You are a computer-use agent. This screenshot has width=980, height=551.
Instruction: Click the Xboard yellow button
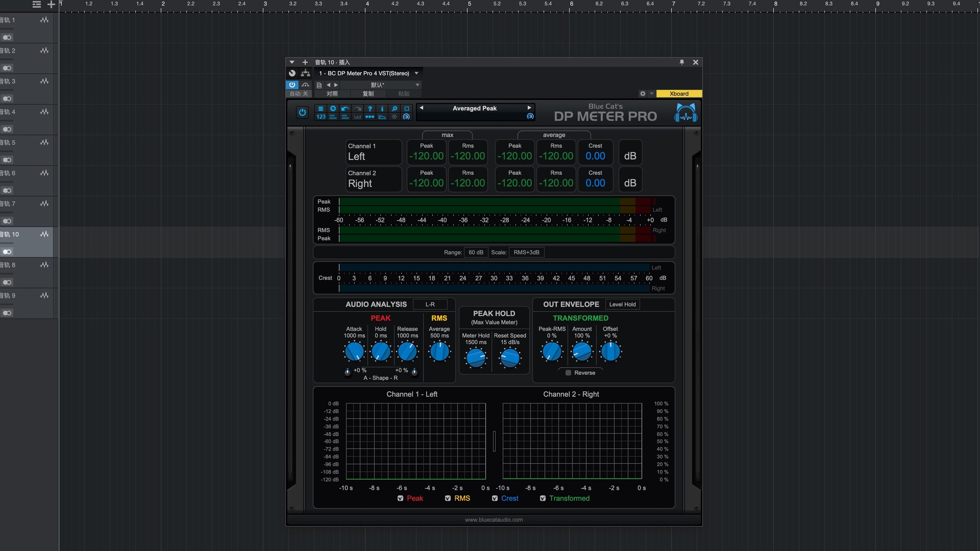point(678,94)
